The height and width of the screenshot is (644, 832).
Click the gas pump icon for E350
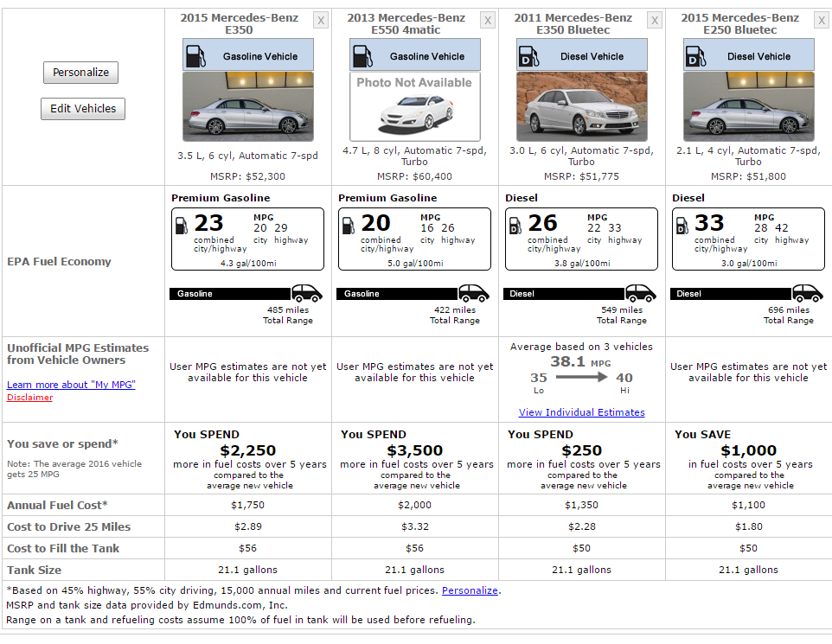197,56
